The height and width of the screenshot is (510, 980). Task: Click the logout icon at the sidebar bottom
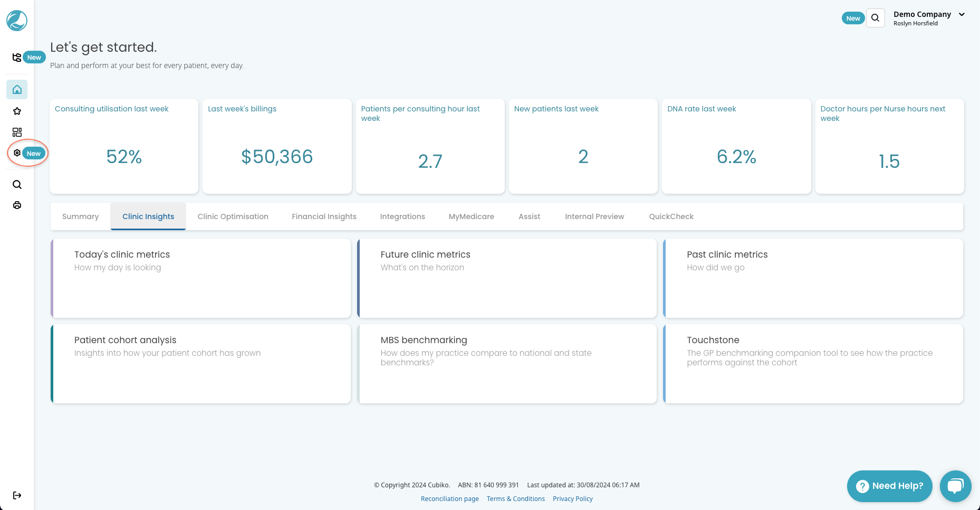pos(17,495)
